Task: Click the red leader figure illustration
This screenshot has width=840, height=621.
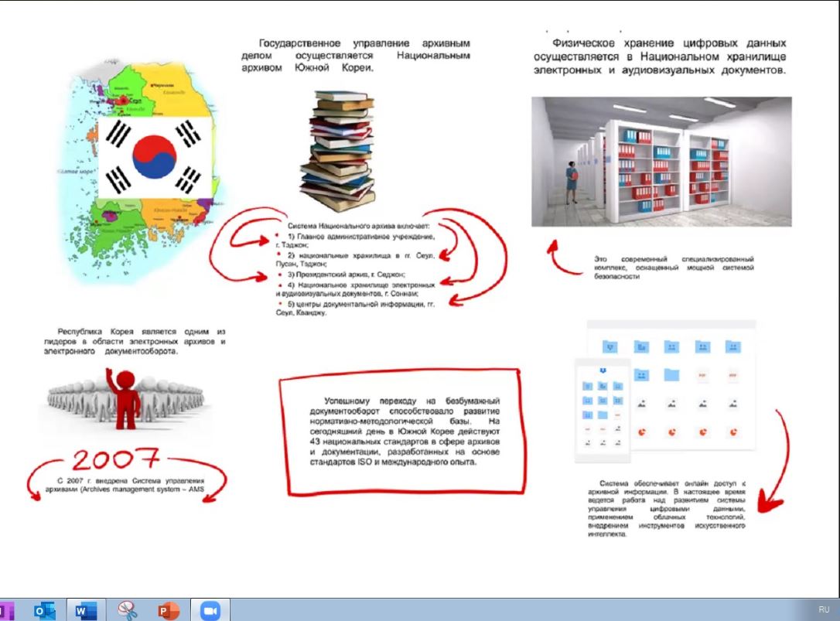Action: [x=125, y=398]
